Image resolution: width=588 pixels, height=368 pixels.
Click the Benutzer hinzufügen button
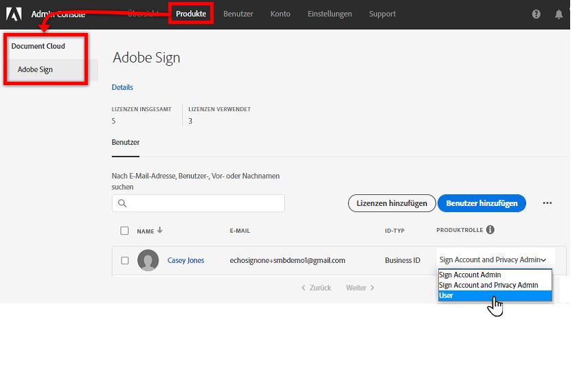tap(482, 203)
